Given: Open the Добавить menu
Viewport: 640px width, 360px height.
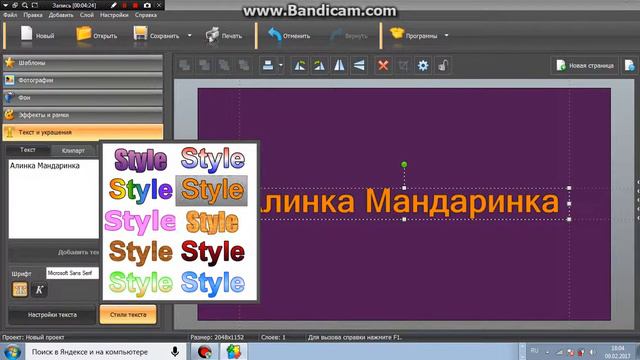Looking at the screenshot, I should [x=61, y=15].
